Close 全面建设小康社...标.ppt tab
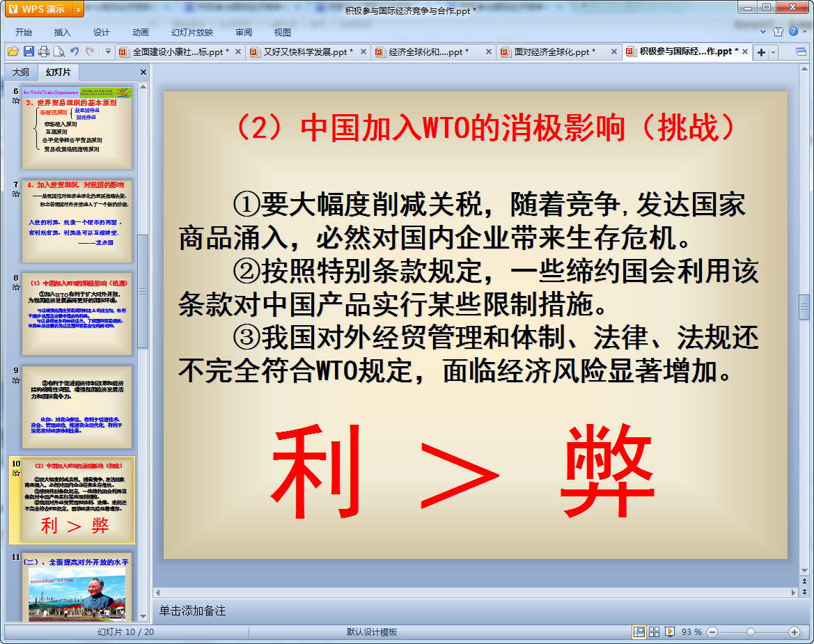 click(x=237, y=52)
